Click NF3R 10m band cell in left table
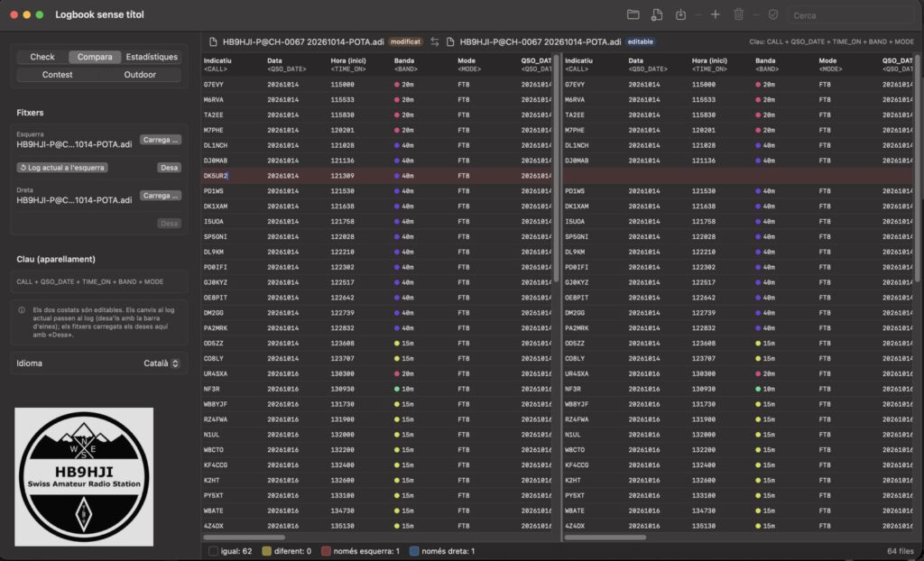Image resolution: width=924 pixels, height=561 pixels. 404,389
